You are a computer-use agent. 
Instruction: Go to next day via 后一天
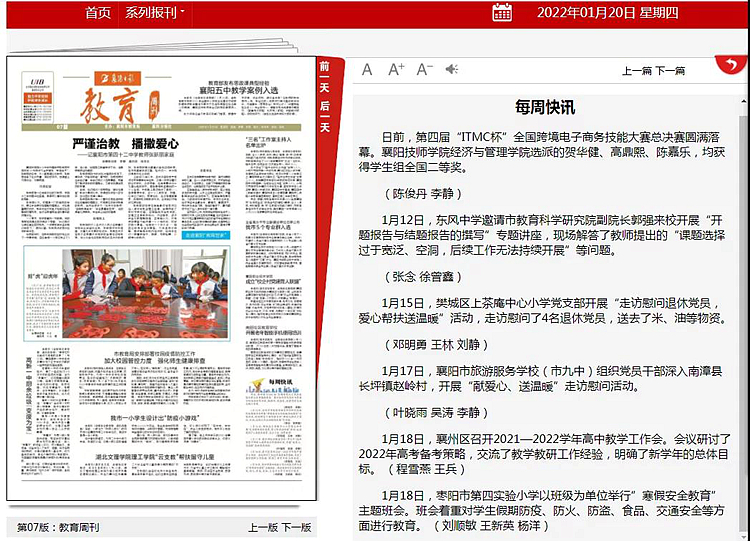pos(325,116)
